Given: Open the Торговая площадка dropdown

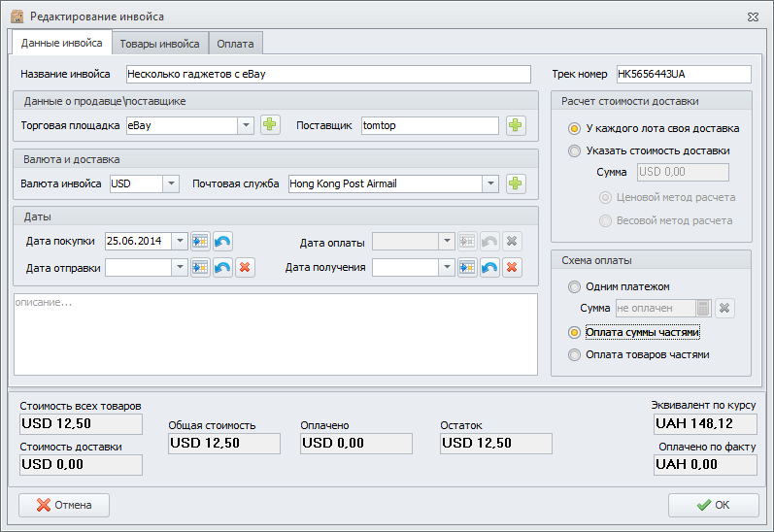Looking at the screenshot, I should [245, 125].
